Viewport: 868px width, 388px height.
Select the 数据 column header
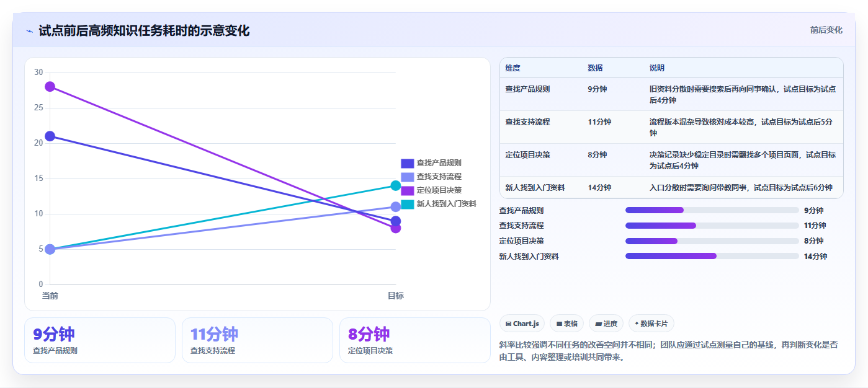[x=613, y=68]
